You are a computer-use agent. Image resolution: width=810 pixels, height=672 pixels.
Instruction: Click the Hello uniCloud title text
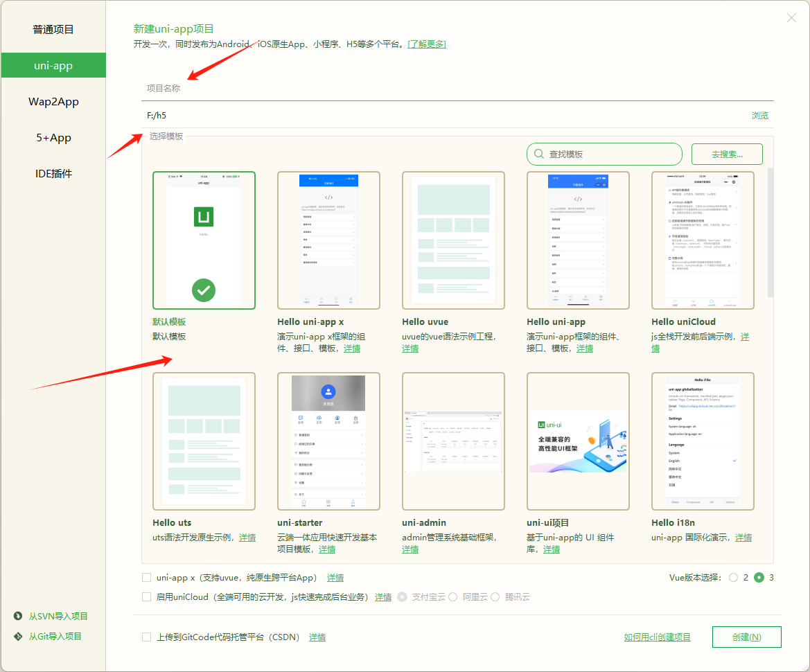click(x=683, y=321)
